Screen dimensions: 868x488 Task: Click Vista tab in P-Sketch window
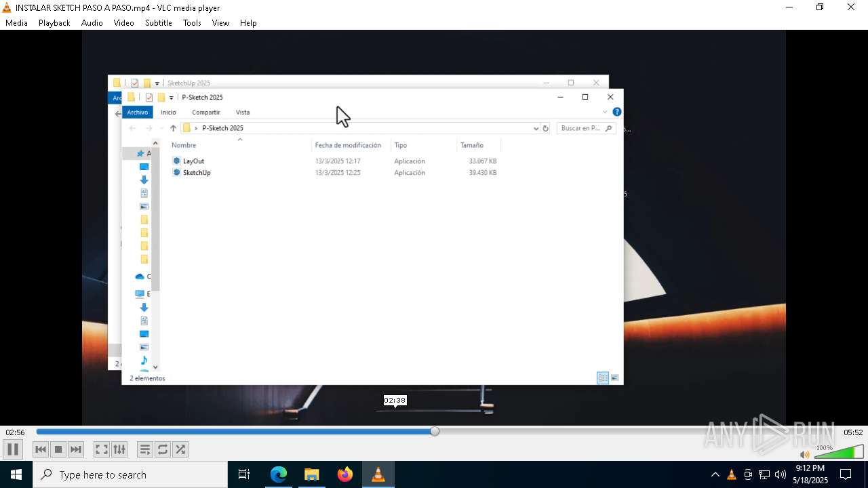point(243,113)
